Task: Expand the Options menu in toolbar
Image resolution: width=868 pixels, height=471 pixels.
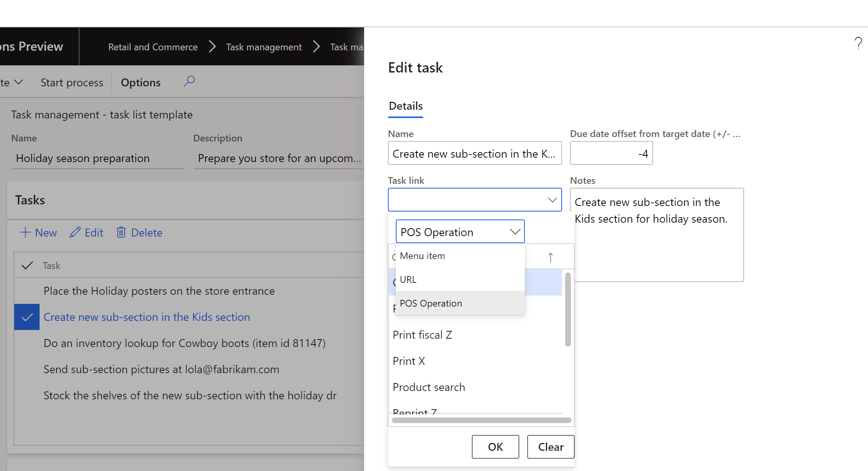Action: click(140, 82)
